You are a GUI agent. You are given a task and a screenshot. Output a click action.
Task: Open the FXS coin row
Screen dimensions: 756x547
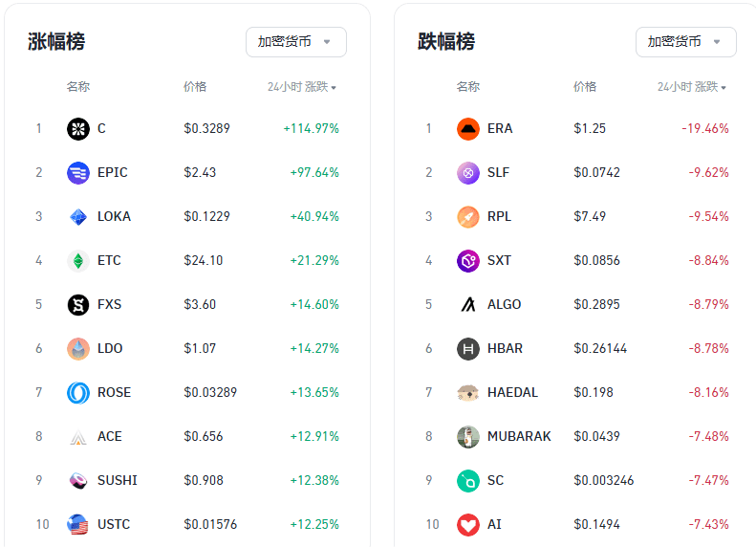point(187,304)
